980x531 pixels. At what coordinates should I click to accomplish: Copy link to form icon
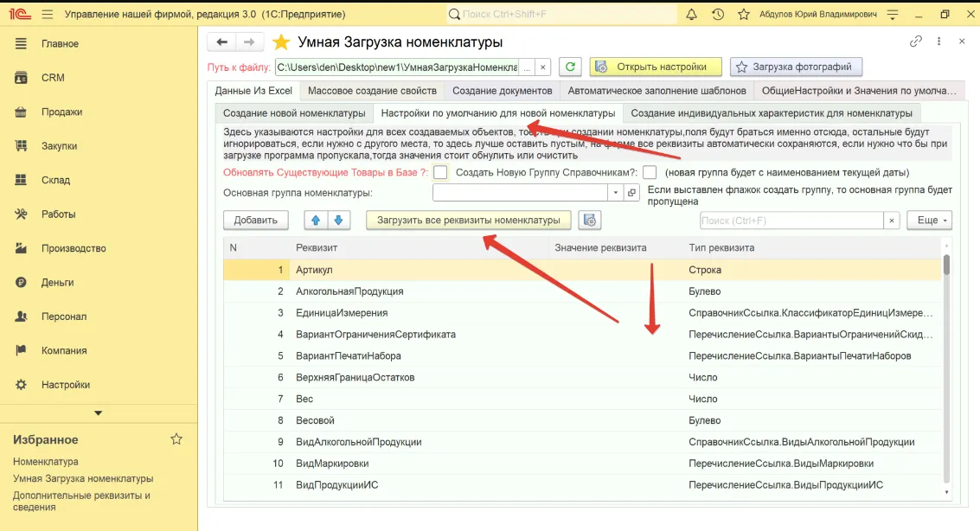coord(916,42)
